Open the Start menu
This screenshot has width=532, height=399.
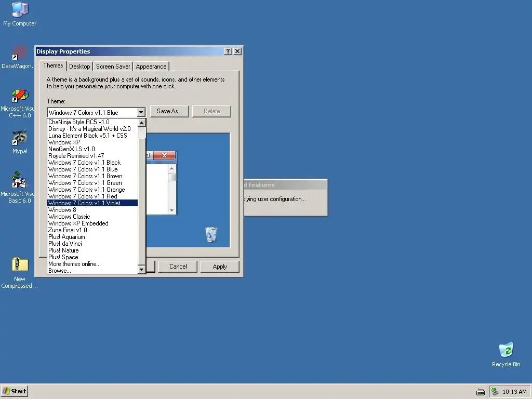tap(14, 391)
